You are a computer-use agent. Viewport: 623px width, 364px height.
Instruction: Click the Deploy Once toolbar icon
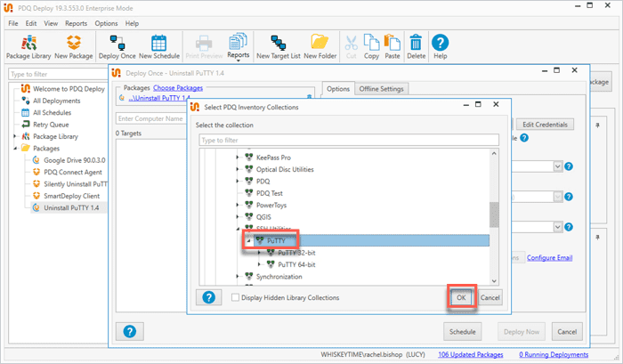117,47
